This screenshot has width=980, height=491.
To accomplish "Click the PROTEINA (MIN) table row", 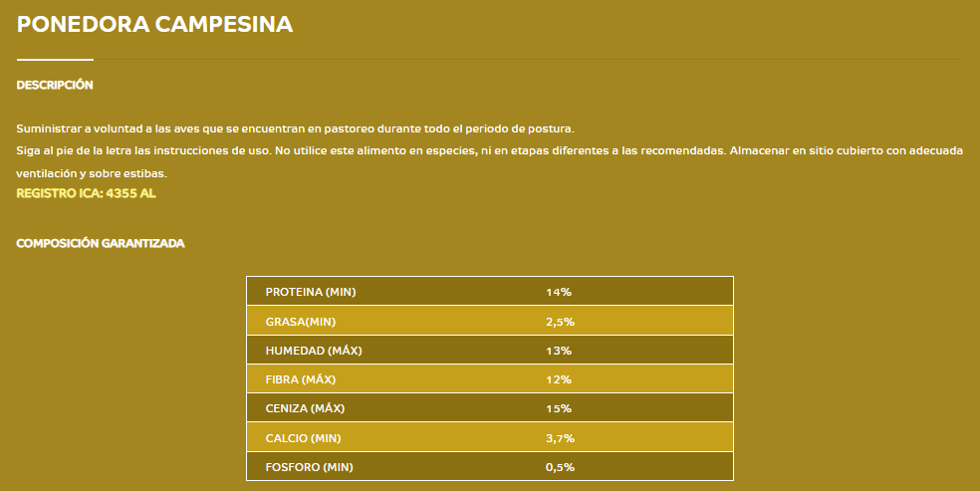I will point(490,291).
